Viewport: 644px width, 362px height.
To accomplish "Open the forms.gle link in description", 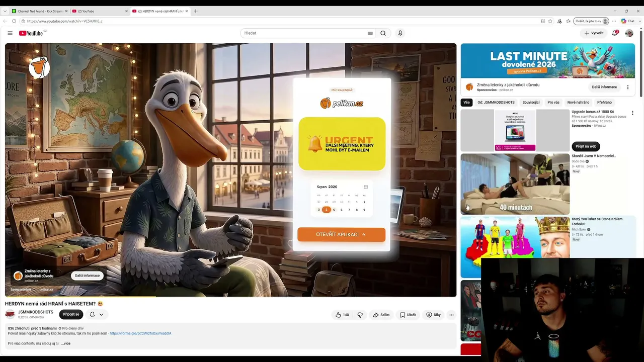I will click(140, 333).
